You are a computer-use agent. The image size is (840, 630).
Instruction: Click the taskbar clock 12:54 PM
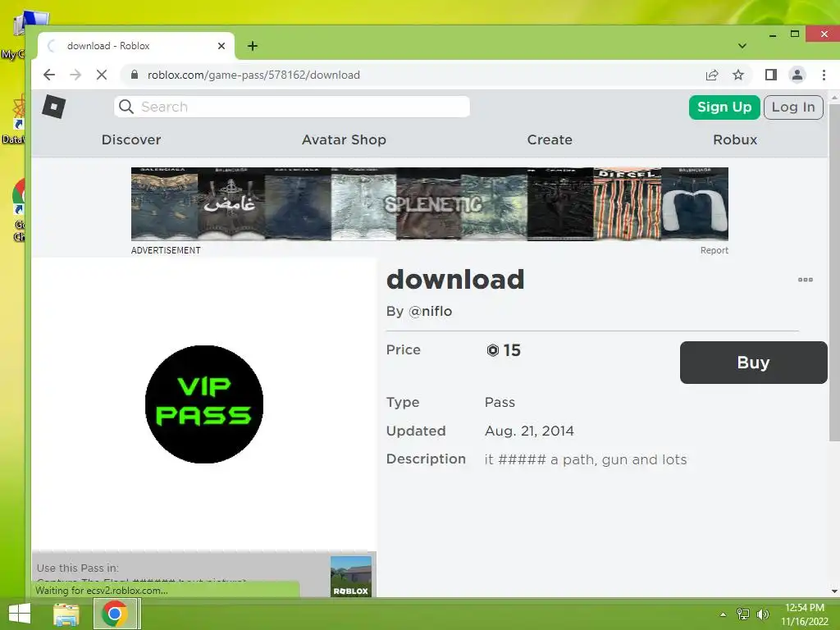point(805,608)
